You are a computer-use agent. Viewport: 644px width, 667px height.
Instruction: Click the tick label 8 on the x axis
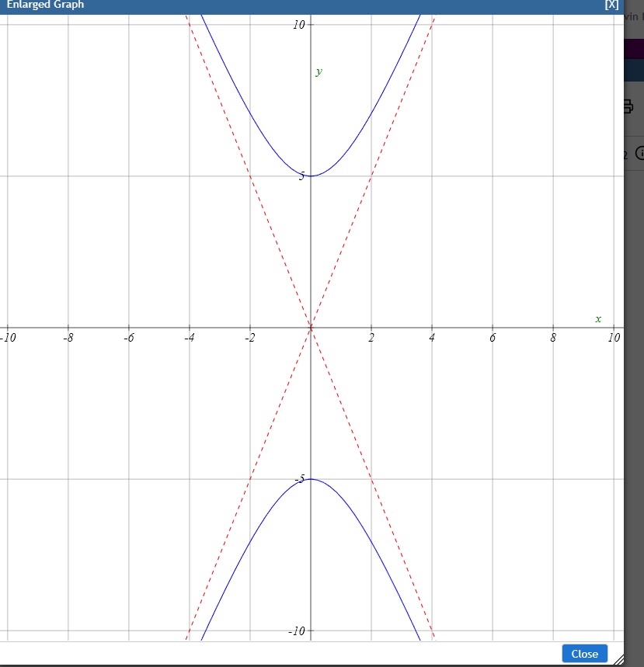coord(553,337)
